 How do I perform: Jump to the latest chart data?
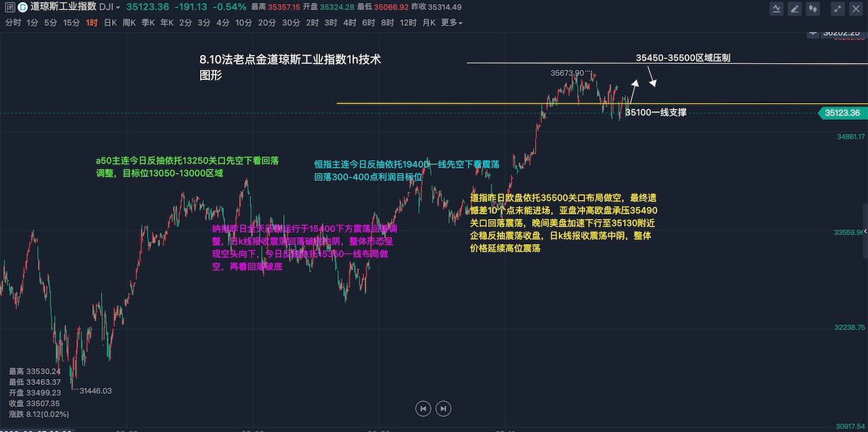click(443, 408)
